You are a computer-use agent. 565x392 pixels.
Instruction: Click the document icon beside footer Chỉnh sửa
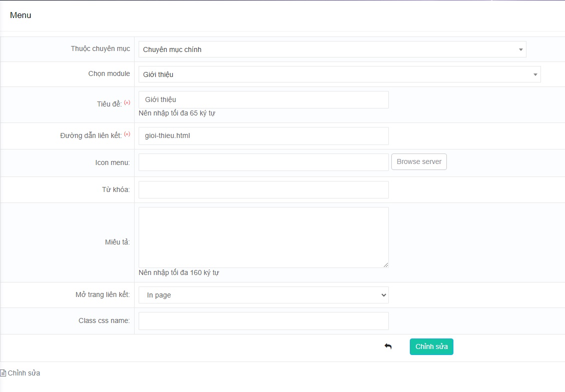coord(3,373)
